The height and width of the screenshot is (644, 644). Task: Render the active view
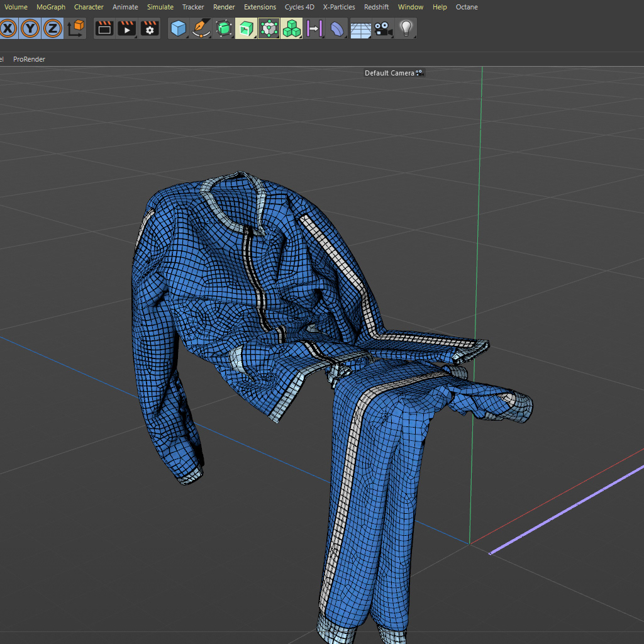(x=104, y=28)
